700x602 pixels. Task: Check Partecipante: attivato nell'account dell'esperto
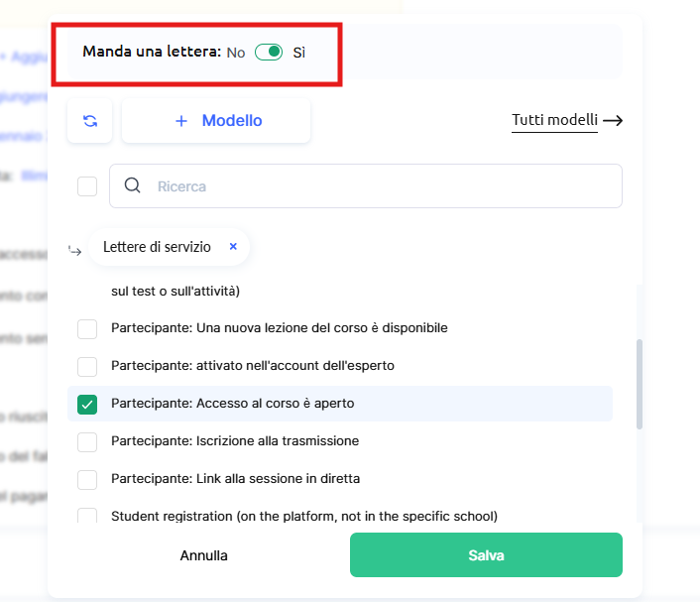87,366
